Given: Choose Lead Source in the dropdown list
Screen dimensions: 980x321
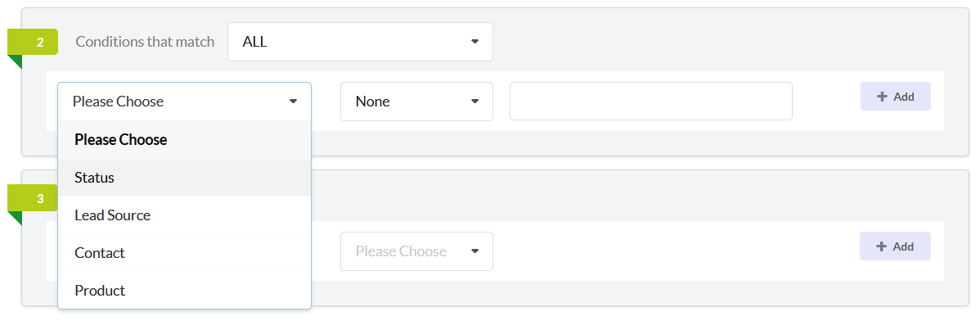Looking at the screenshot, I should point(184,215).
